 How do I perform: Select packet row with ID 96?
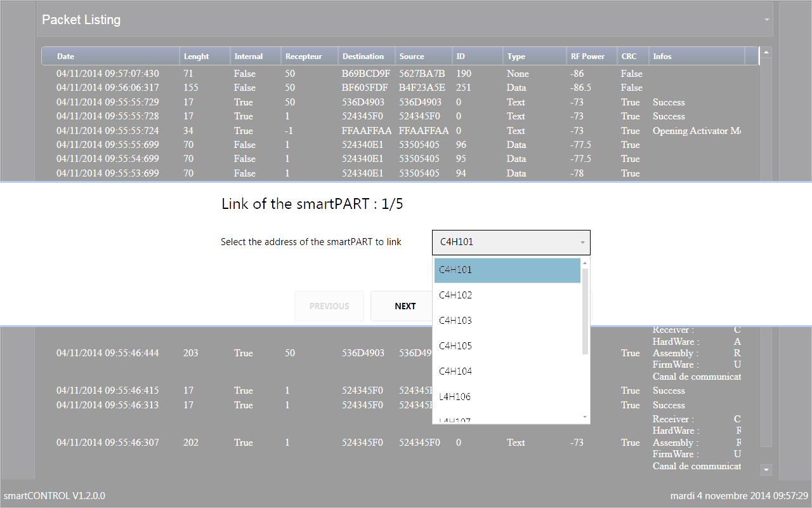tap(400, 145)
